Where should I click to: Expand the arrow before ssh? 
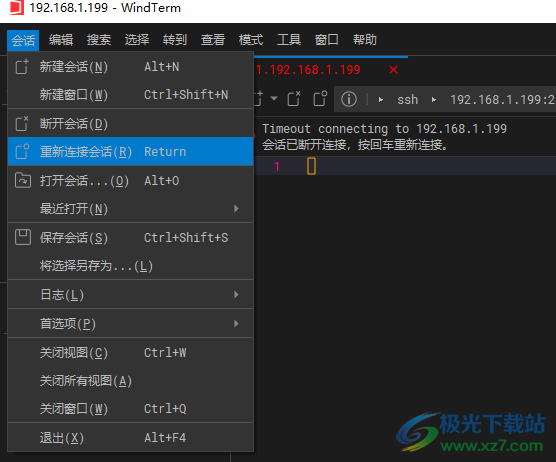380,100
